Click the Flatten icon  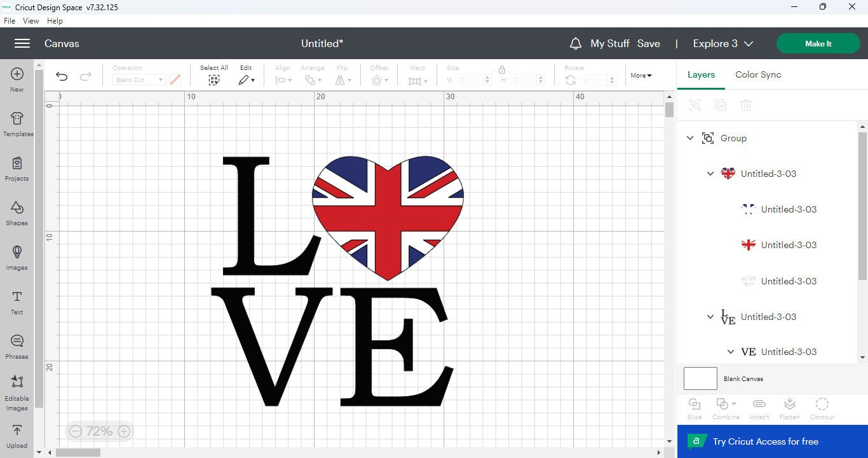[x=790, y=407]
